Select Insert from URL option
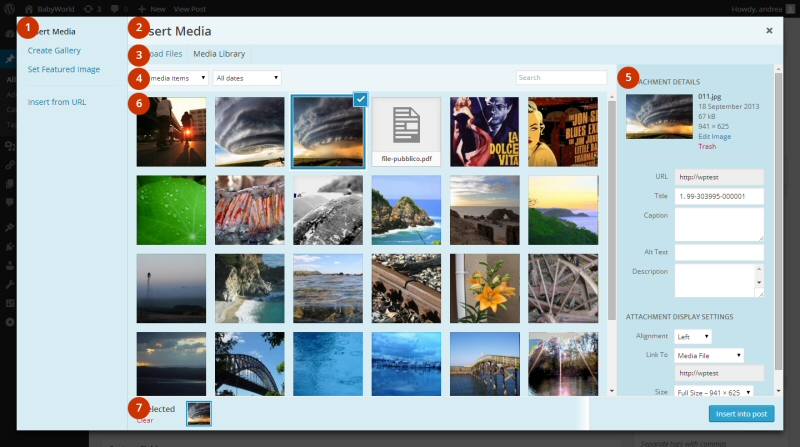 point(57,102)
